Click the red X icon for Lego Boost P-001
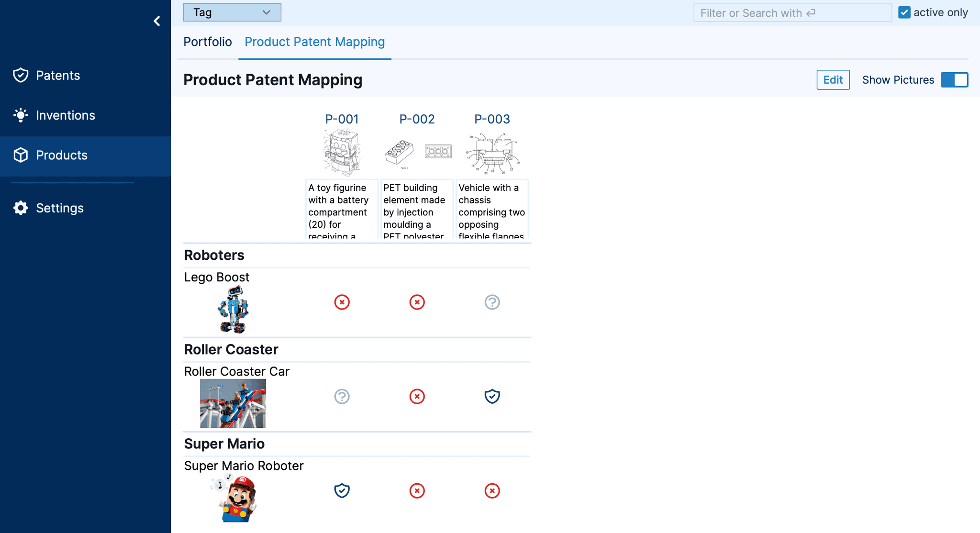 [x=343, y=302]
